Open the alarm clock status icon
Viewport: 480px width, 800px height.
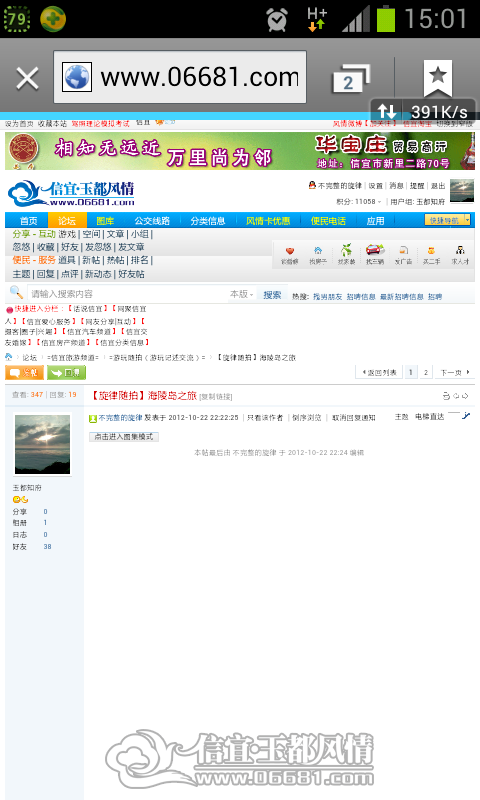[277, 20]
